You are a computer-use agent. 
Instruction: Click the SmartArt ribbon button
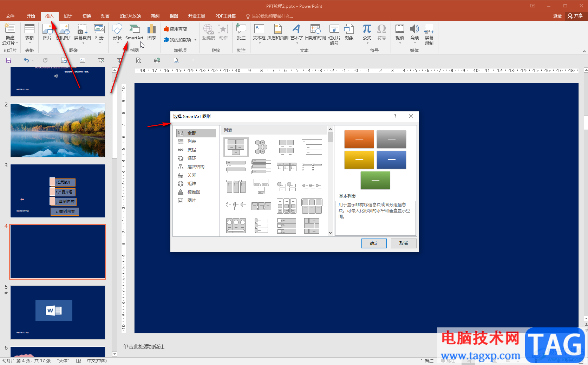(134, 32)
